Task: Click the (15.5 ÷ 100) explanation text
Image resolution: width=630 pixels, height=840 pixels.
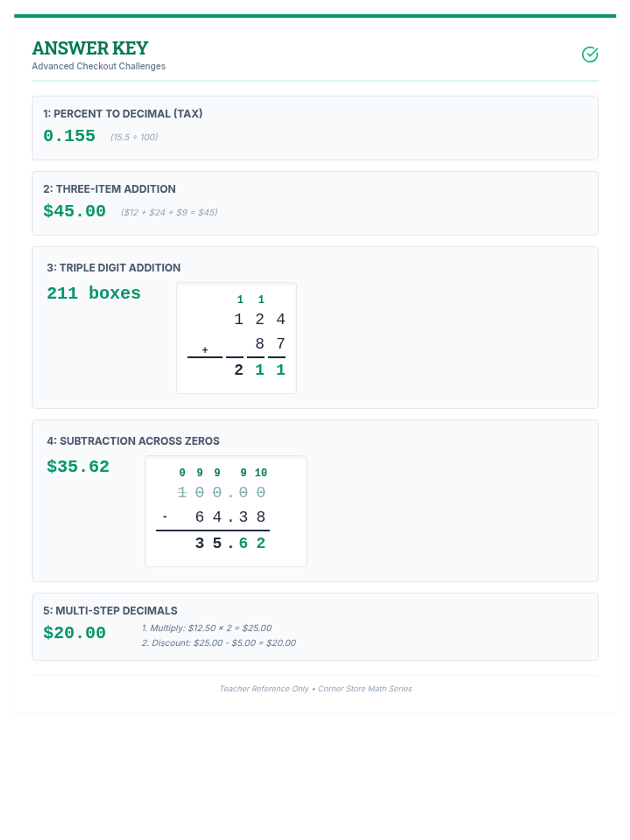Action: 134,137
